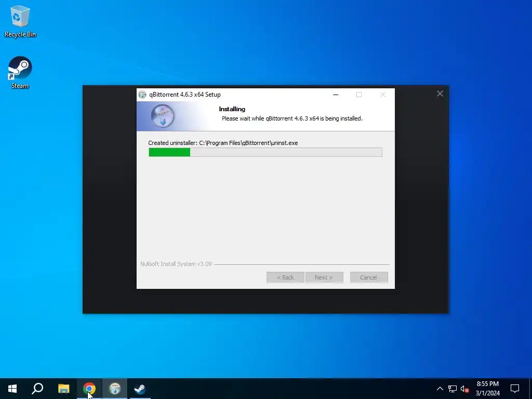Open the Windows Start menu

(x=12, y=389)
